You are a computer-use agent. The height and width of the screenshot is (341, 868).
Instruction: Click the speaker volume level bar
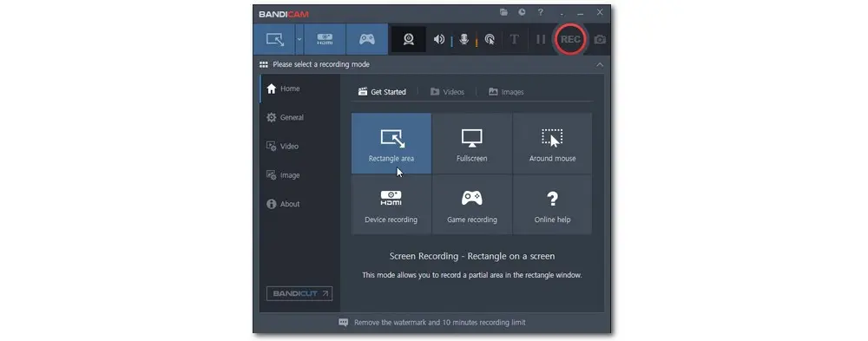tap(451, 41)
